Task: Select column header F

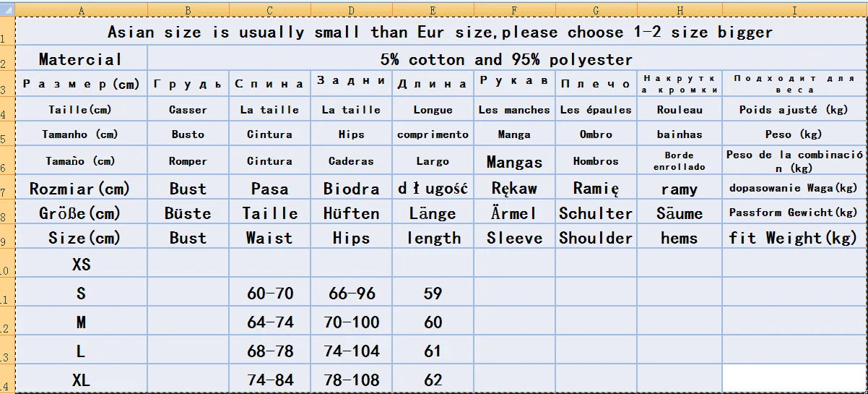Action: click(515, 11)
